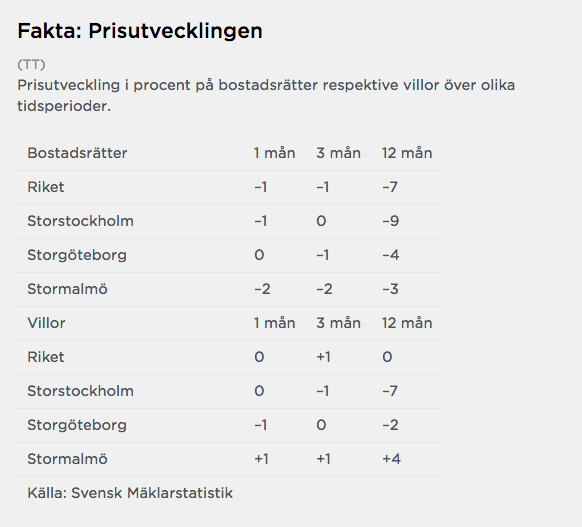The width and height of the screenshot is (582, 527).
Task: Click the –9 value for Storstockholm bostadsrätter
Action: click(x=391, y=221)
